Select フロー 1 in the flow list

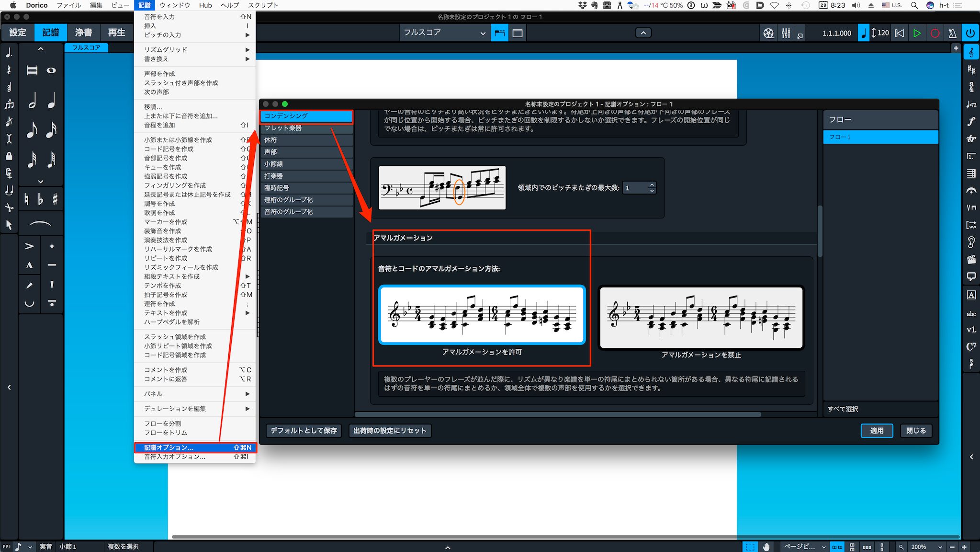[880, 137]
